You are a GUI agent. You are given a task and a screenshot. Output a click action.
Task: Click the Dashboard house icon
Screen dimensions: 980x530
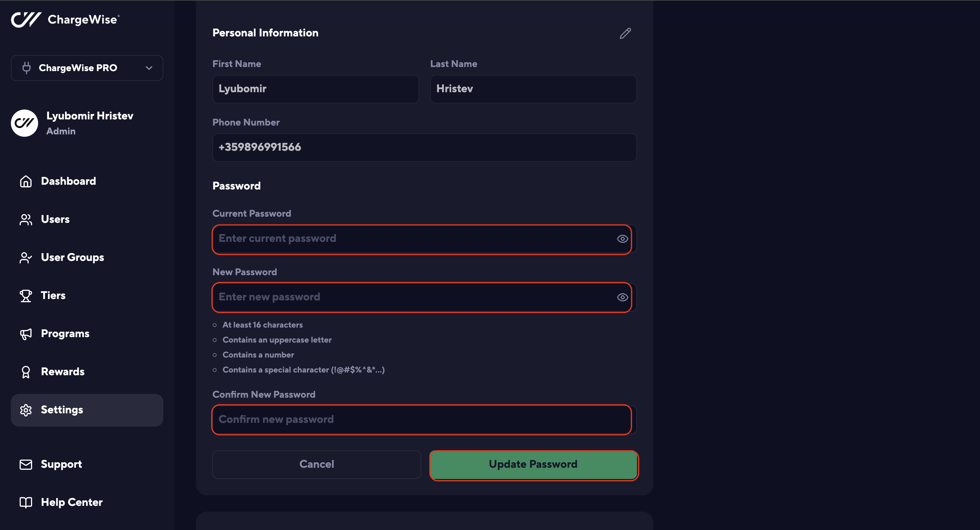[x=26, y=181]
